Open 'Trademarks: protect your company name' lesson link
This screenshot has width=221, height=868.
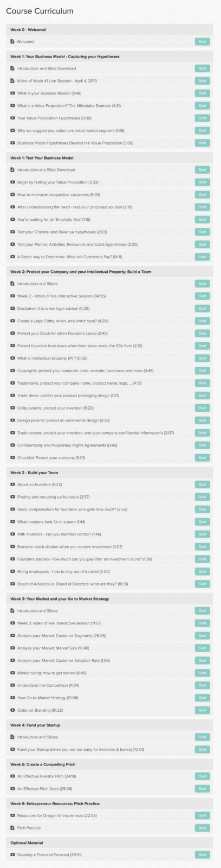[71, 383]
